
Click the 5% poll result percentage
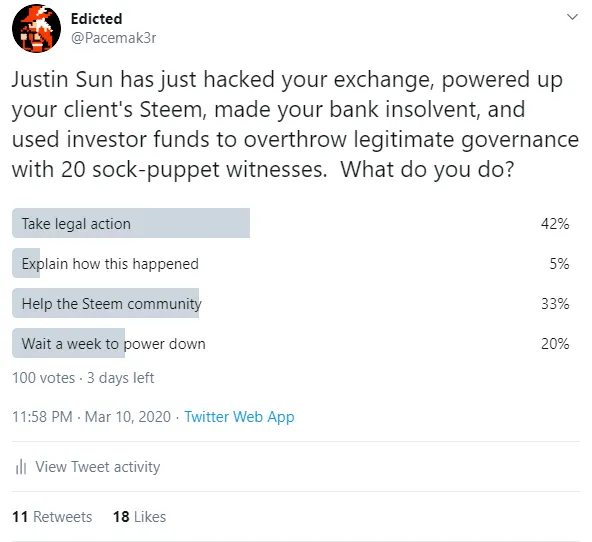[559, 264]
